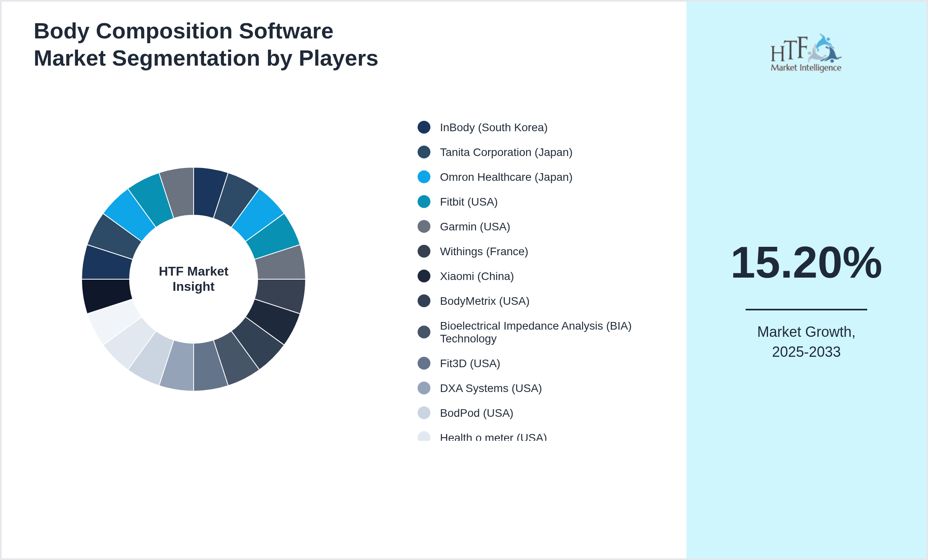This screenshot has height=560, width=928.
Task: Click the Fit3D (USA) legend color dot
Action: tap(424, 363)
